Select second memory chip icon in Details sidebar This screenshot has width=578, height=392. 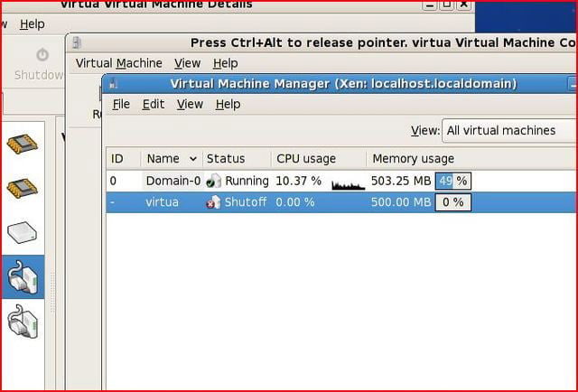pos(22,188)
